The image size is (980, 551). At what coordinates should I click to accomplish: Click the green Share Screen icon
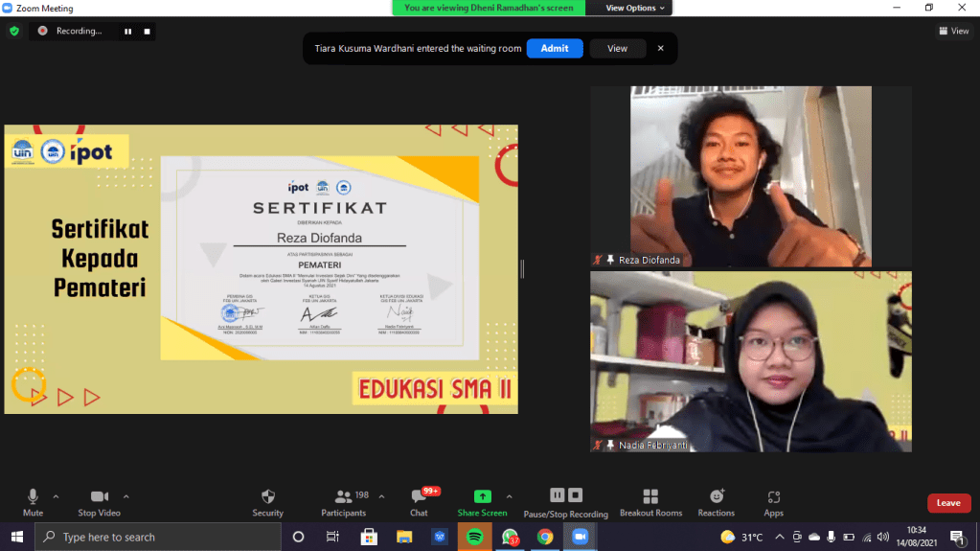(x=482, y=496)
